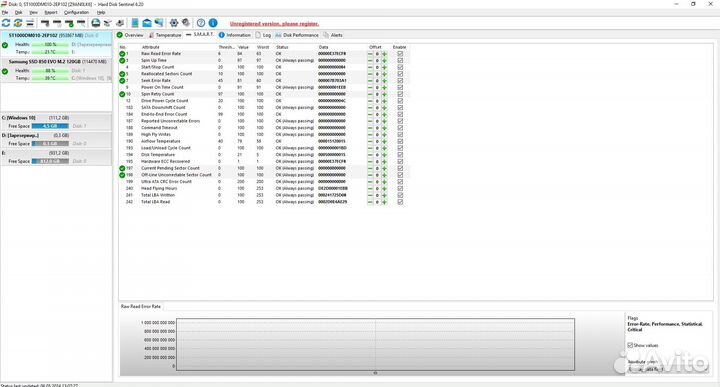Toggle the Show values checkbox

(630, 345)
